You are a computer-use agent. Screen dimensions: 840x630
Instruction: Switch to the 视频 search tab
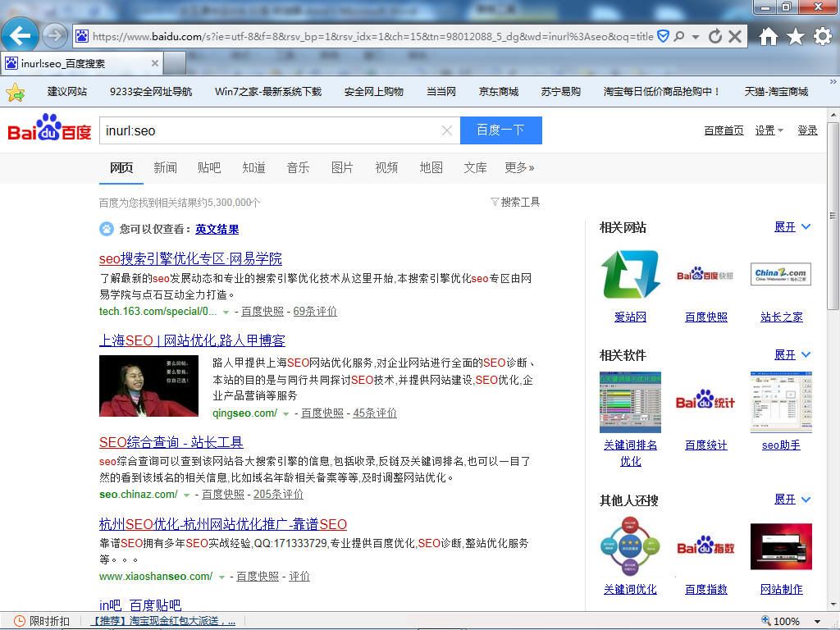pos(386,167)
